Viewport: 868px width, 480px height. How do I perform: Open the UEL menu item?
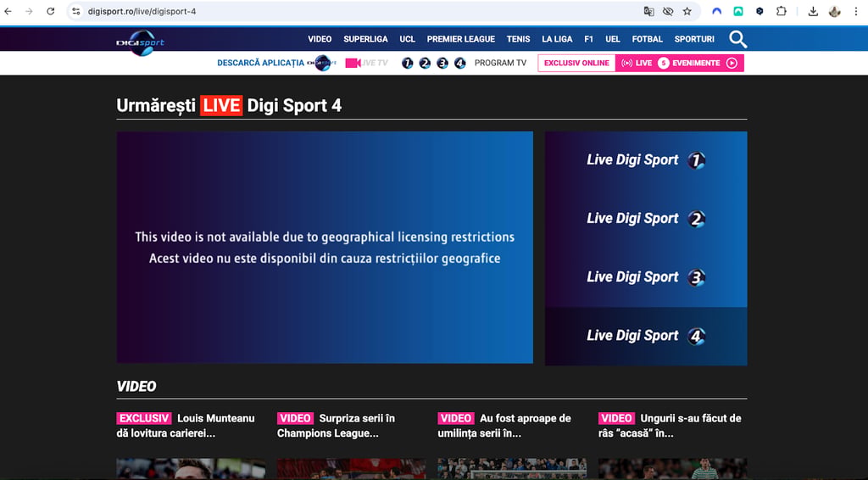(613, 39)
